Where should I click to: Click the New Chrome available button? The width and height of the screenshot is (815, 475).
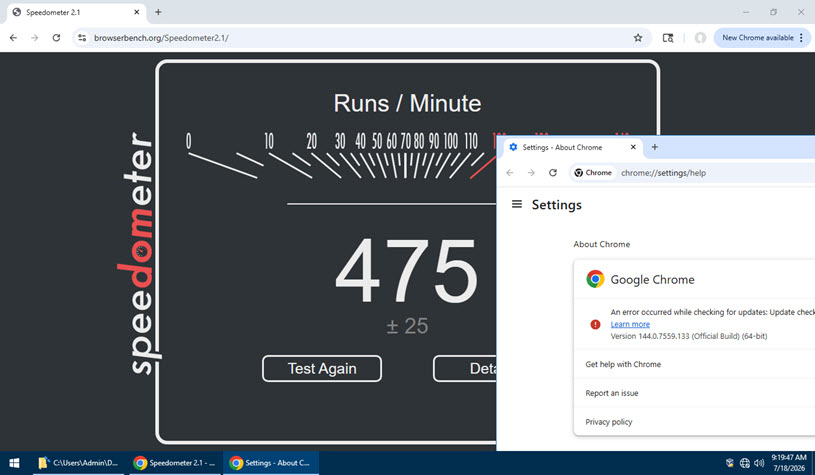pyautogui.click(x=757, y=37)
